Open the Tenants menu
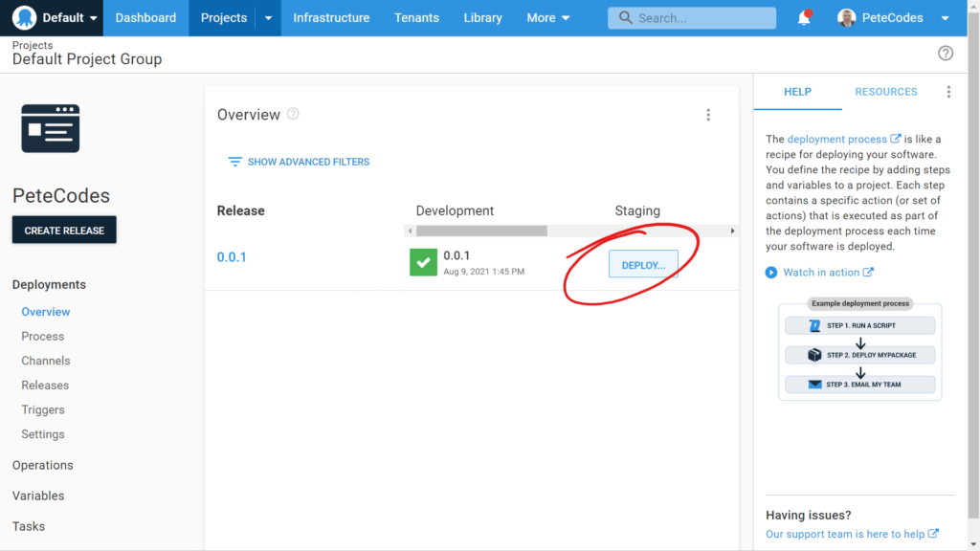 [x=416, y=18]
